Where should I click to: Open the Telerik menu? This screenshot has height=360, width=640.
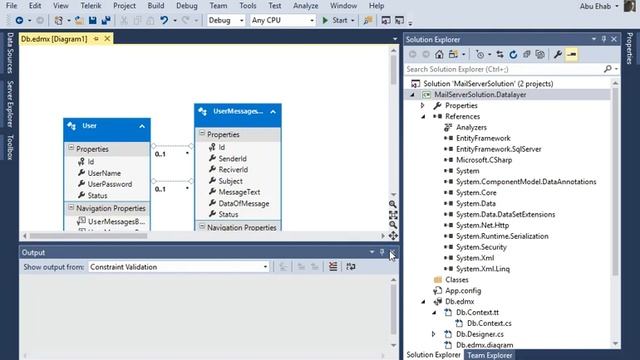(x=91, y=6)
